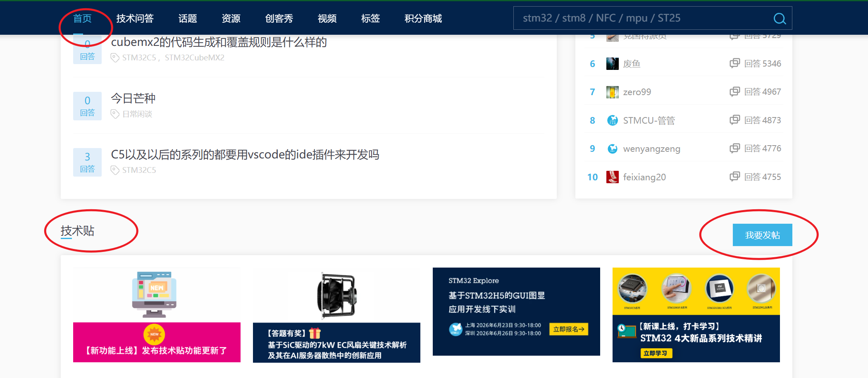The width and height of the screenshot is (868, 378).
Task: Open the question C5以及以后的系列 about the vscode plugin
Action: tap(245, 155)
